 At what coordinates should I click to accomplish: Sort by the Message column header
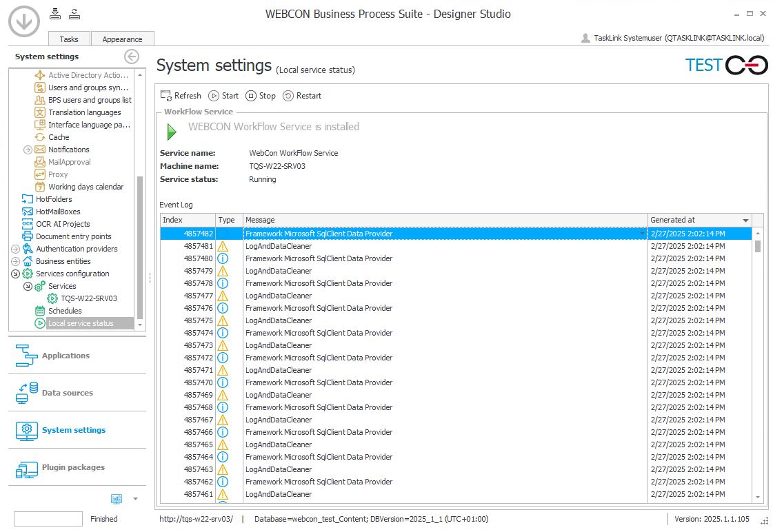(x=445, y=220)
